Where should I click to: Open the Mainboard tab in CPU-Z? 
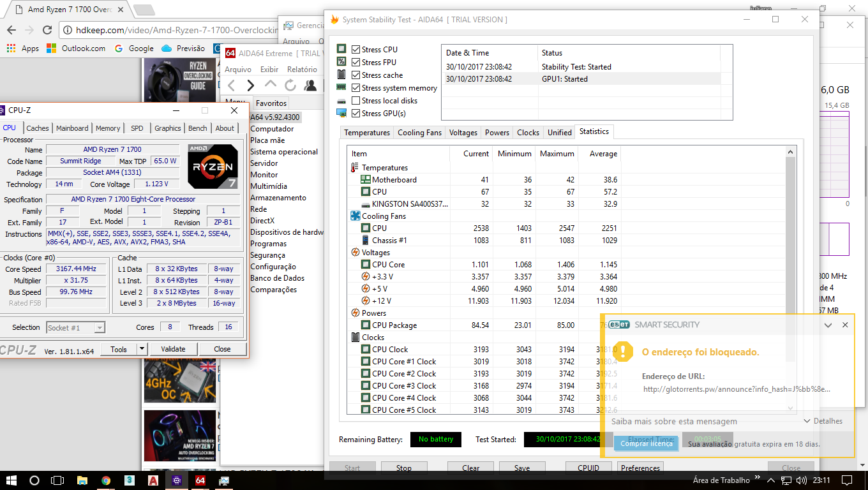72,128
